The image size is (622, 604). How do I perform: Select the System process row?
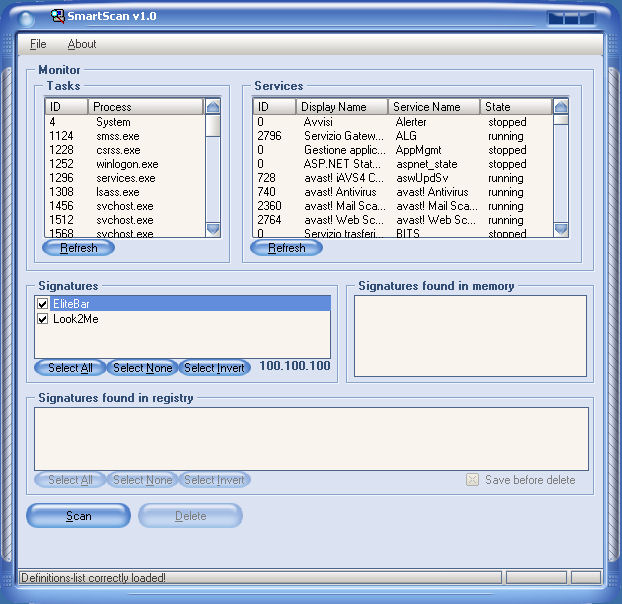[x=125, y=122]
